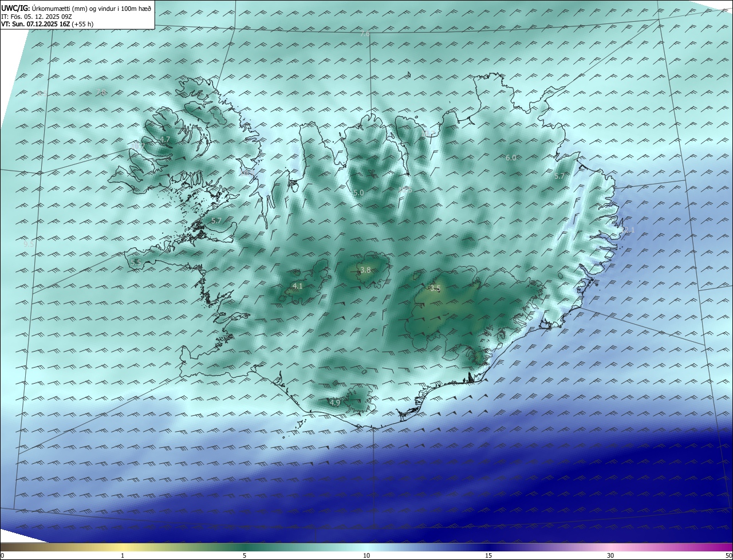Click the colour scale tick label 30
The image size is (733, 560).
[x=610, y=555]
